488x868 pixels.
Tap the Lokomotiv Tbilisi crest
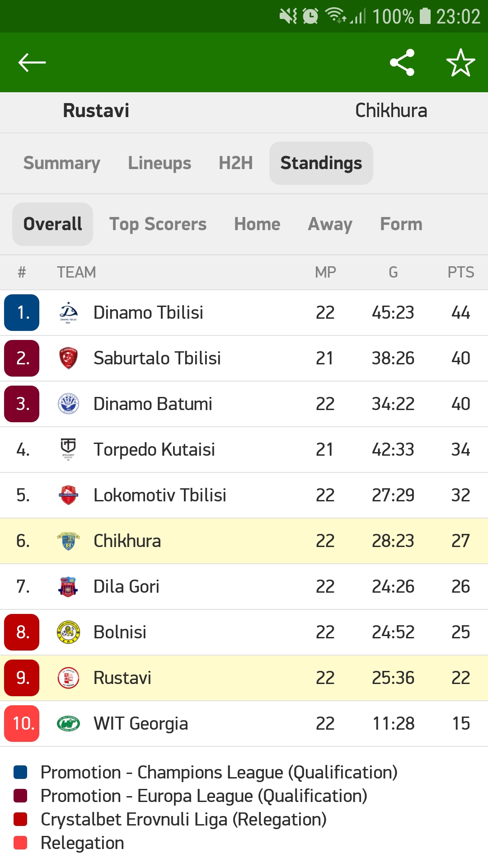(68, 495)
